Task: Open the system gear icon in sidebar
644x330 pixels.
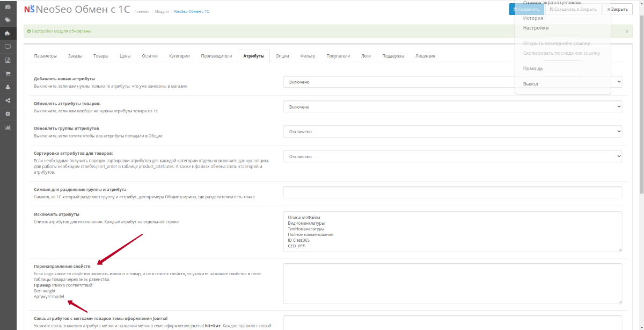Action: tap(8, 114)
